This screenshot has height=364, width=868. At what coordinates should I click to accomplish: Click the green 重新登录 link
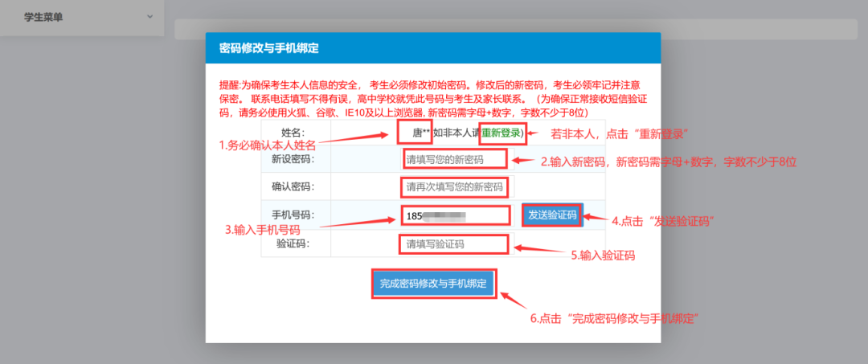tap(499, 133)
